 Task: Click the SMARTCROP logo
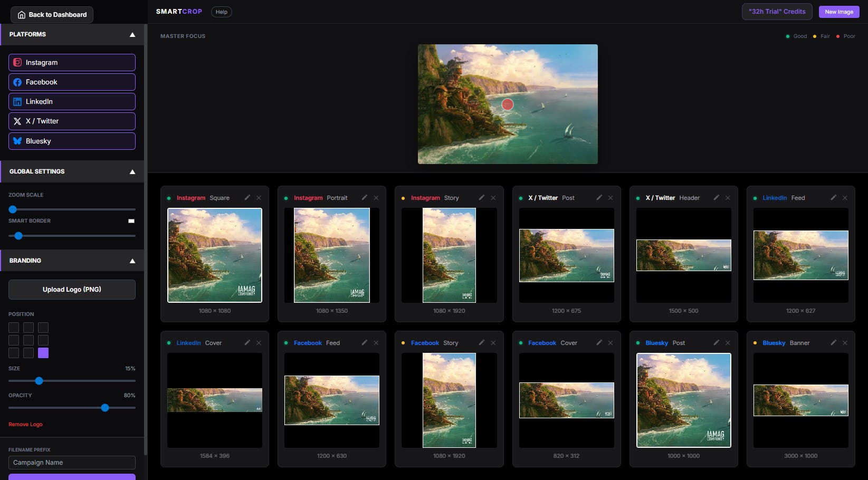(179, 12)
